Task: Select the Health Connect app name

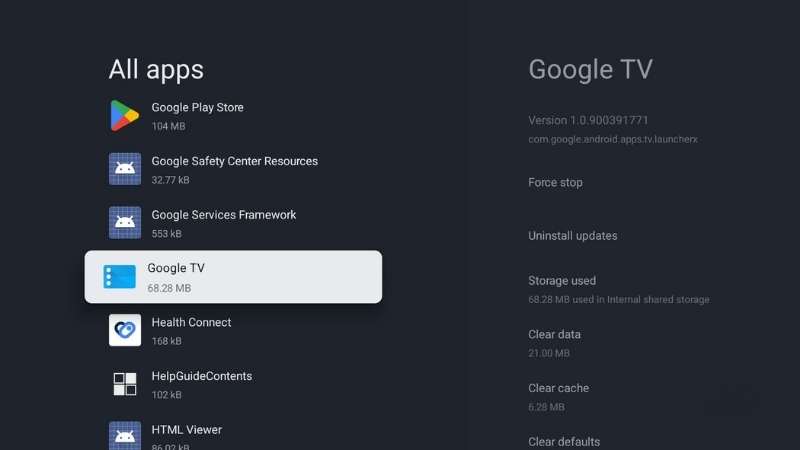Action: coord(191,323)
